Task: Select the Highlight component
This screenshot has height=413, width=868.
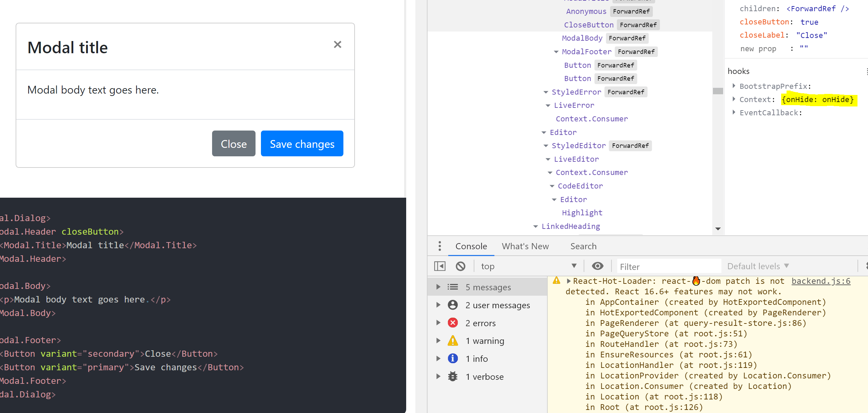Action: [582, 213]
